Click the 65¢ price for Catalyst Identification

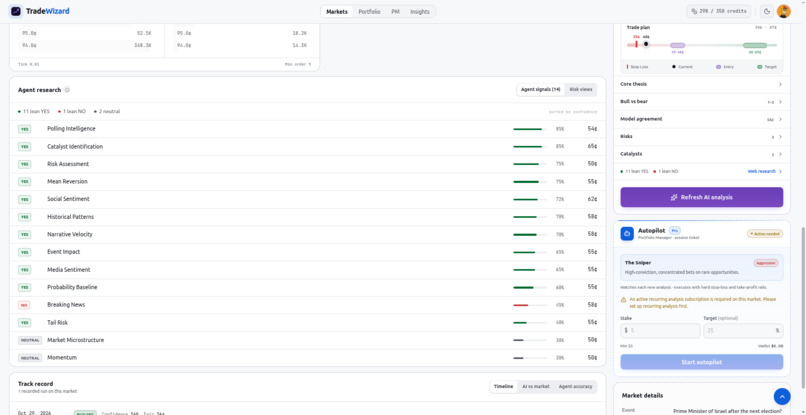tap(592, 147)
